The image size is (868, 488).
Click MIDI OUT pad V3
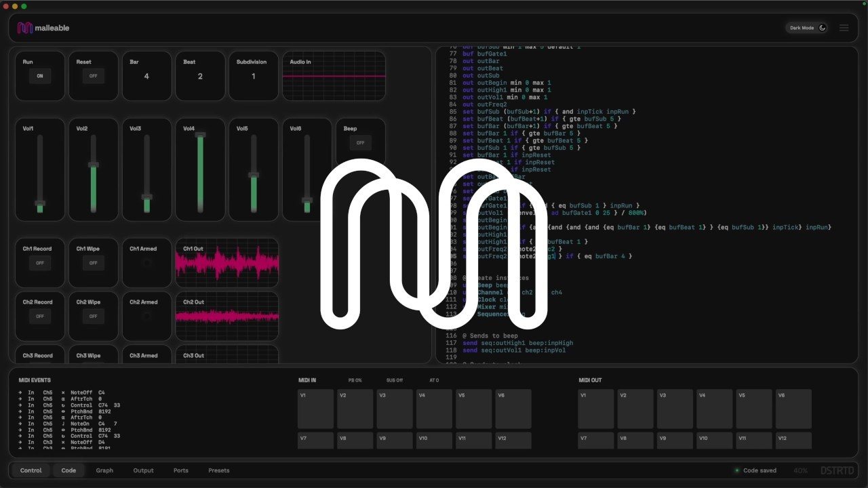675,409
